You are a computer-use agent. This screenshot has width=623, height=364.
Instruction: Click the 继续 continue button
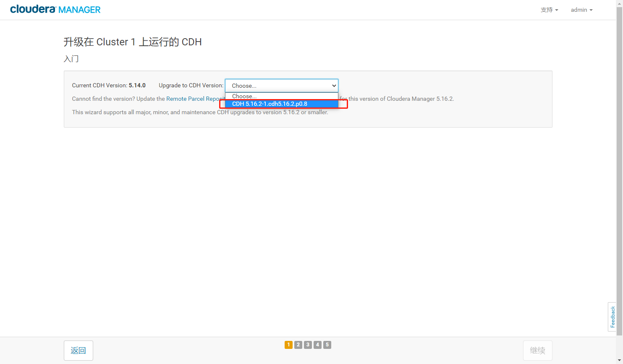point(537,351)
